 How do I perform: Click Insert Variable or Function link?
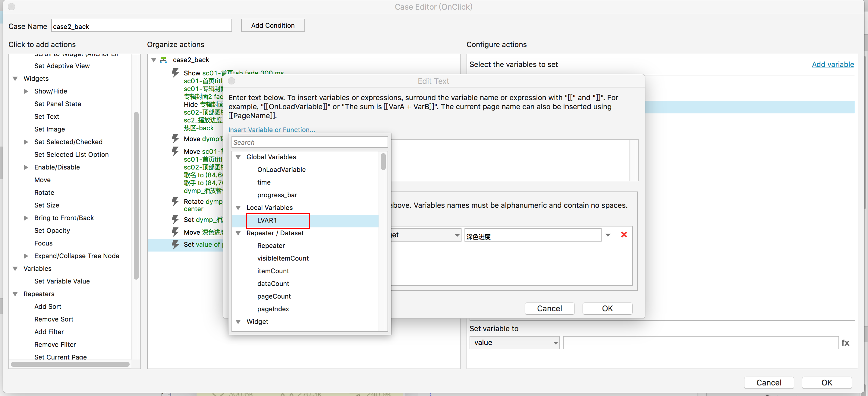pos(272,130)
